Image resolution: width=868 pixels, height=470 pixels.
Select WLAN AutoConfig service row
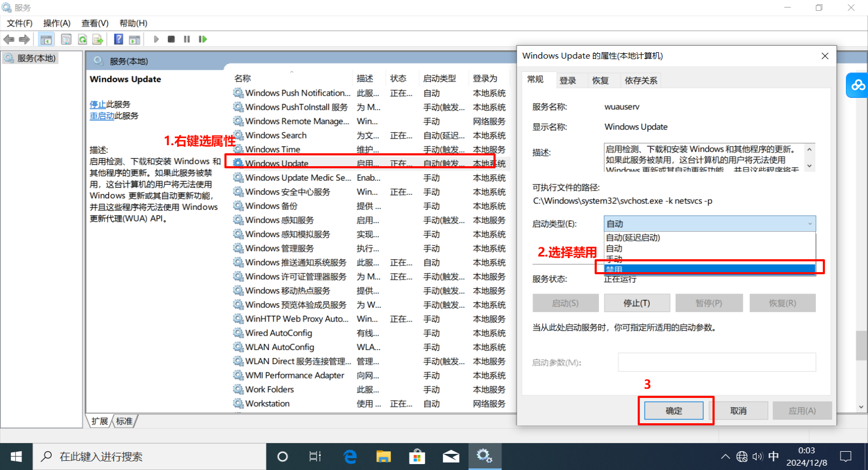point(371,347)
